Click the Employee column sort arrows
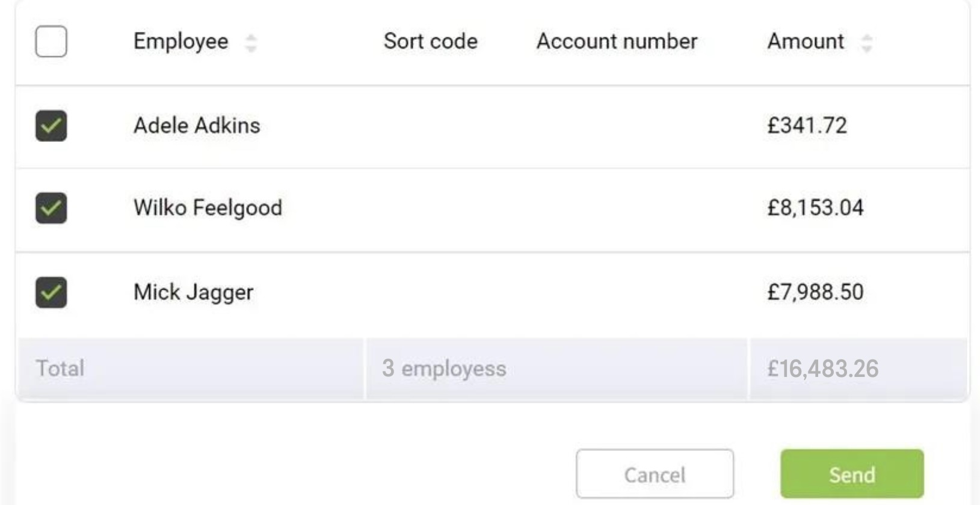 [251, 43]
